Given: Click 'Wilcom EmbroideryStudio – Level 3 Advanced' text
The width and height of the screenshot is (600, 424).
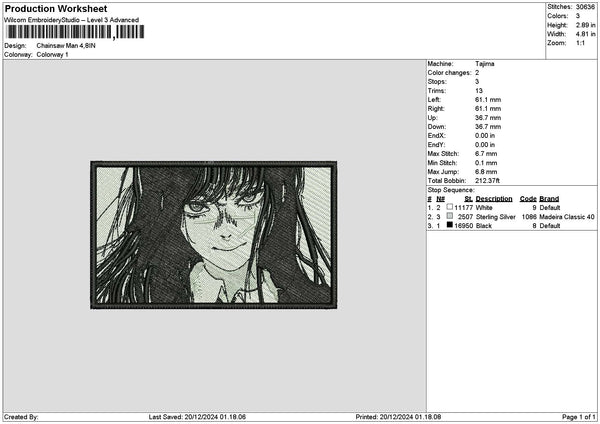Looking at the screenshot, I should tap(71, 20).
